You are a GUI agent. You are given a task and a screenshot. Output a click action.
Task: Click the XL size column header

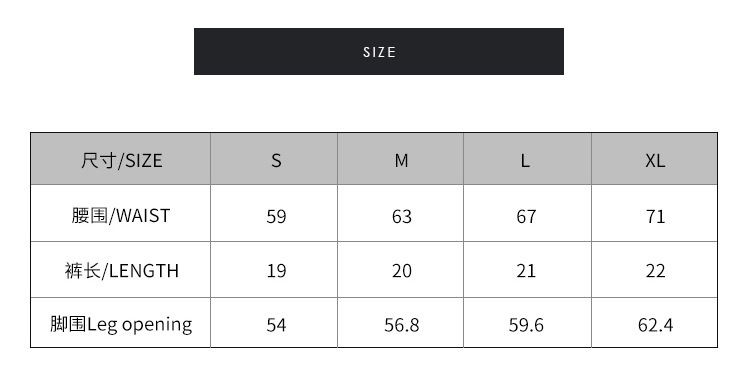(655, 161)
